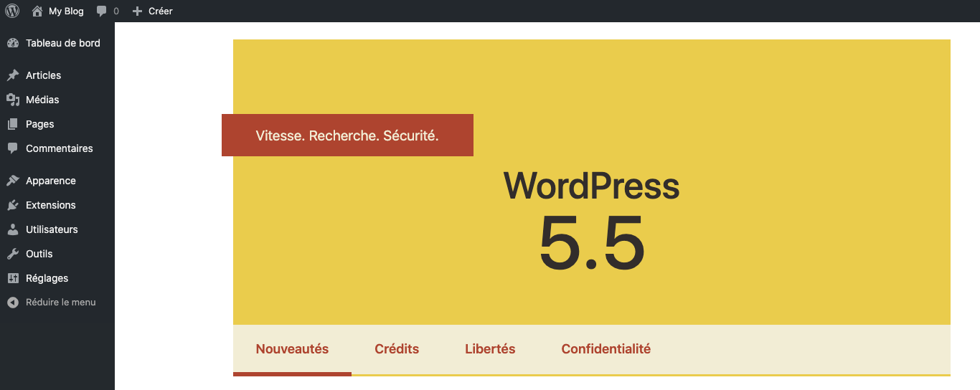Screen dimensions: 980x390
Task: Switch to the Confidentialité tab
Action: [x=606, y=350]
